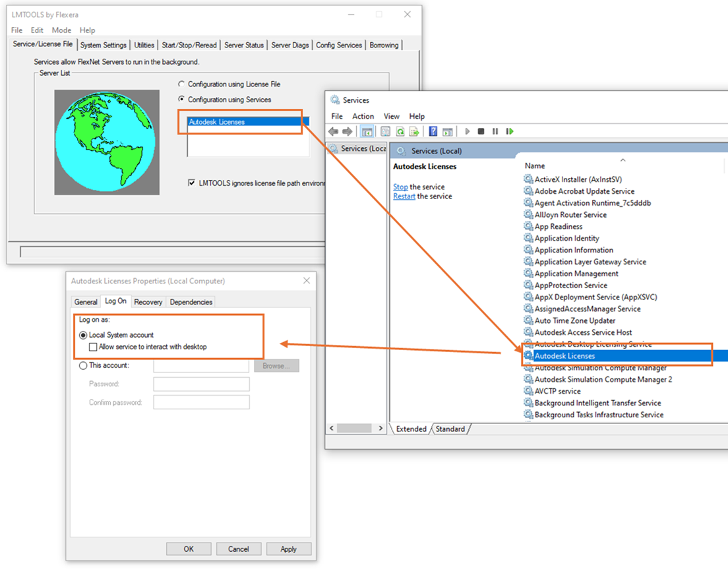Select Local System account radio button
Viewport: 728px width, 569px height.
[x=83, y=335]
